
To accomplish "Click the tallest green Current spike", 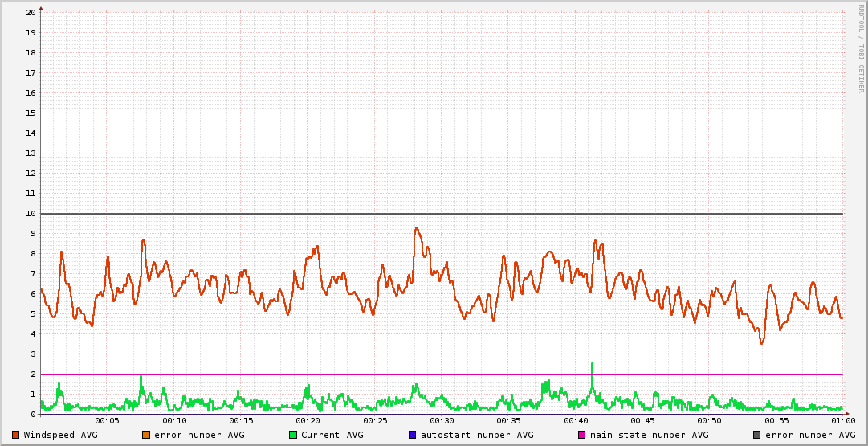I will tap(592, 366).
